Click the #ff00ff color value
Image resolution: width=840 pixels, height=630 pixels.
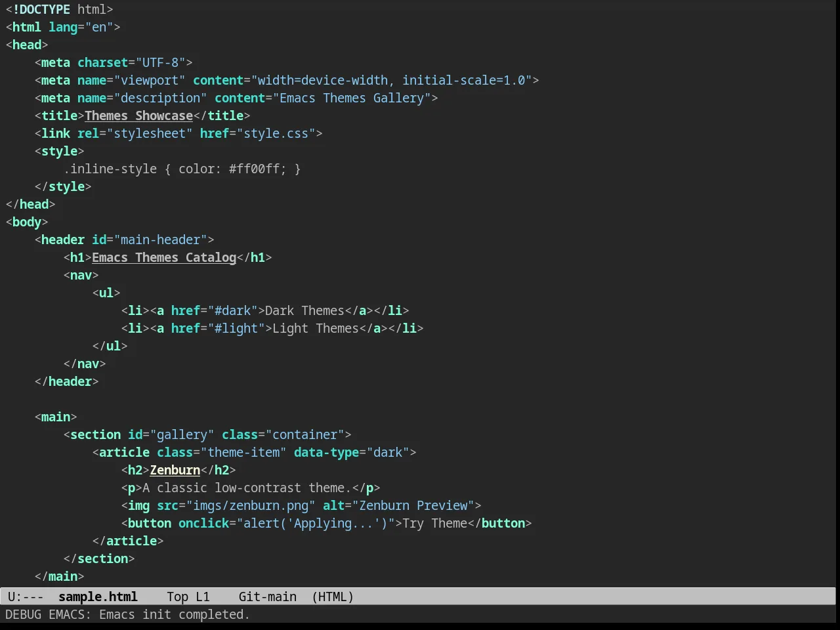[x=254, y=169]
